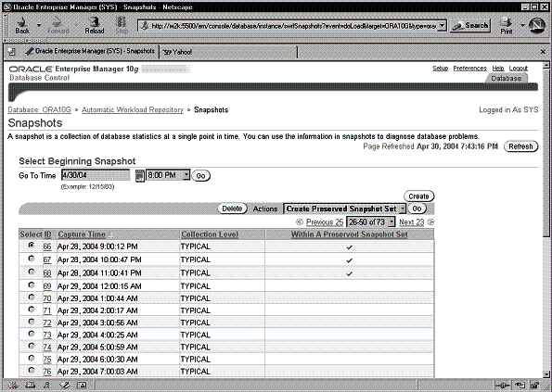Select the radio button for snapshot 70
This screenshot has width=552, height=392.
point(32,297)
